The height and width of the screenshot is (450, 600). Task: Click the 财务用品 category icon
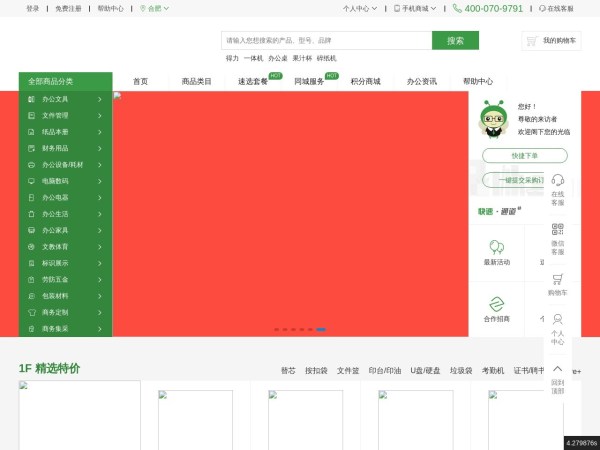pos(31,148)
